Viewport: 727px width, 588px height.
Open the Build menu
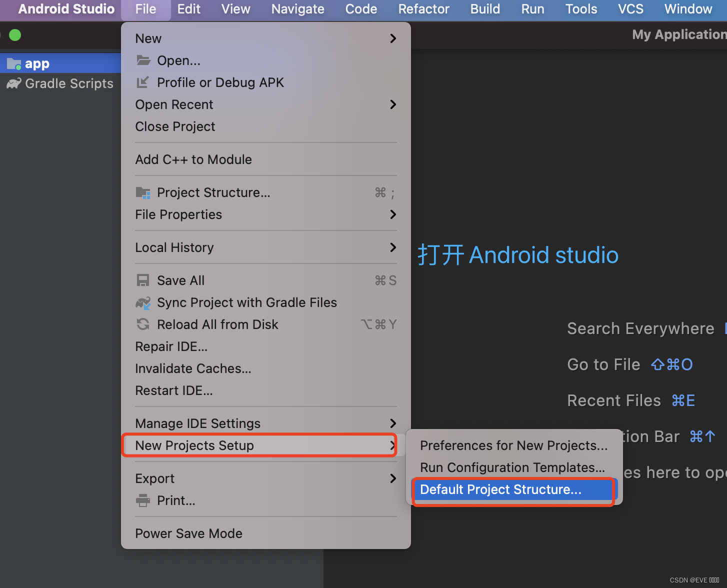tap(485, 9)
